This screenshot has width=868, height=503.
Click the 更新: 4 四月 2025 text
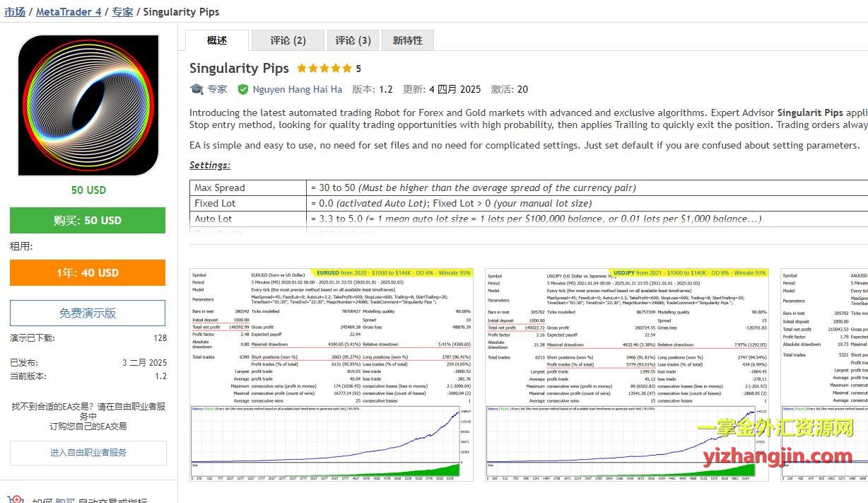click(x=442, y=89)
